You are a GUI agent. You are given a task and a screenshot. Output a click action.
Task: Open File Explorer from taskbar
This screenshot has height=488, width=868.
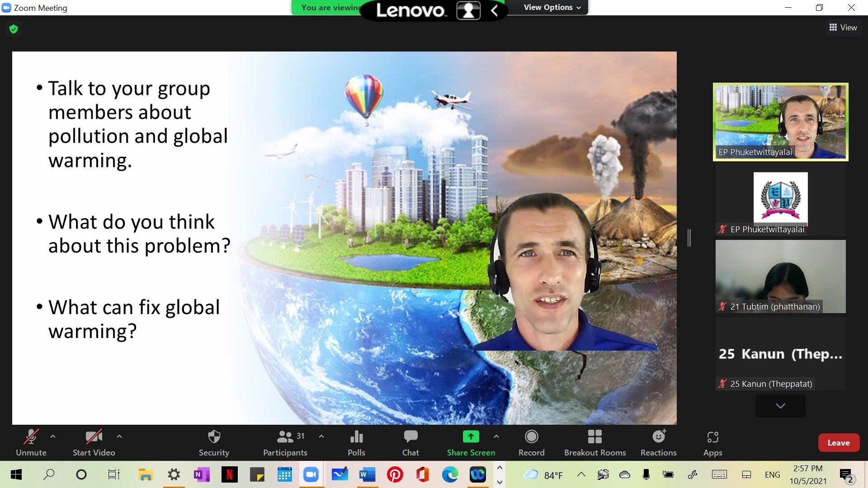(x=146, y=474)
